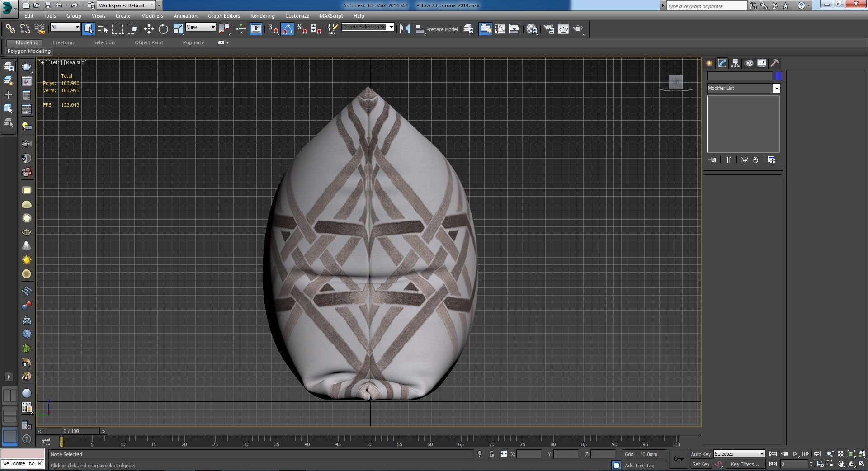Expand the Quick Access Toolbar options arrow
This screenshot has width=868, height=471.
point(159,5)
